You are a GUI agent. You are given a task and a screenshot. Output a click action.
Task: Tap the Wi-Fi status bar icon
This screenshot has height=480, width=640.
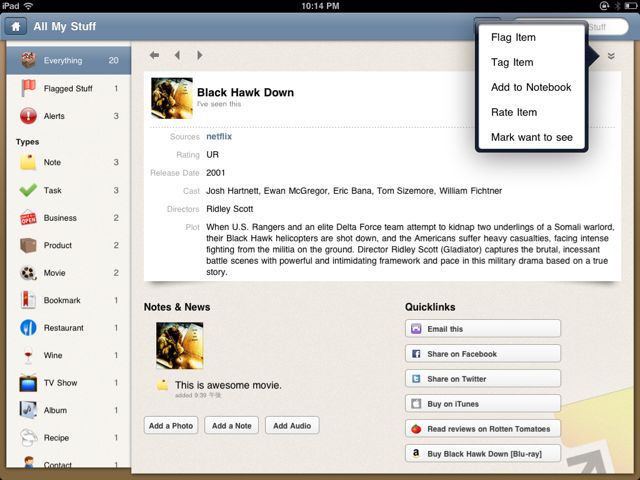click(x=28, y=6)
